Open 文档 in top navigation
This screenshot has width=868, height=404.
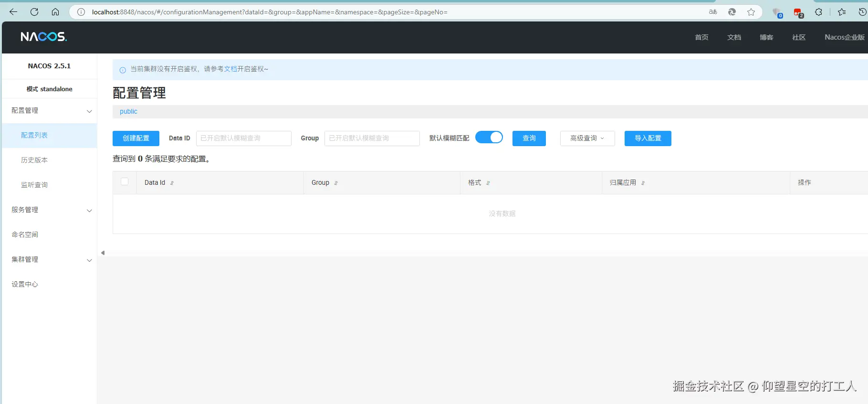tap(734, 37)
